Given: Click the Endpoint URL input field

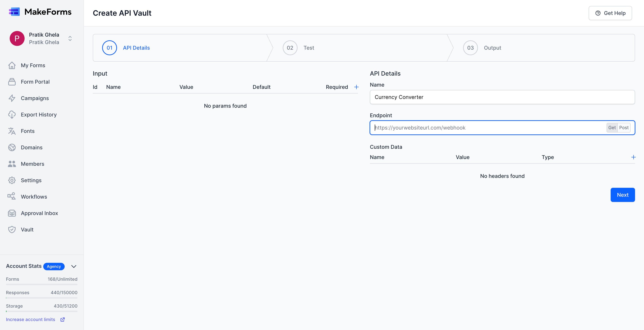Looking at the screenshot, I should tap(487, 128).
